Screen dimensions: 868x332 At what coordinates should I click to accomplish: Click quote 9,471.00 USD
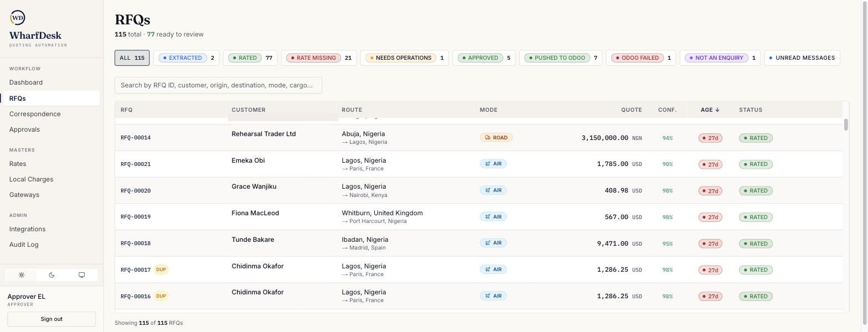619,243
